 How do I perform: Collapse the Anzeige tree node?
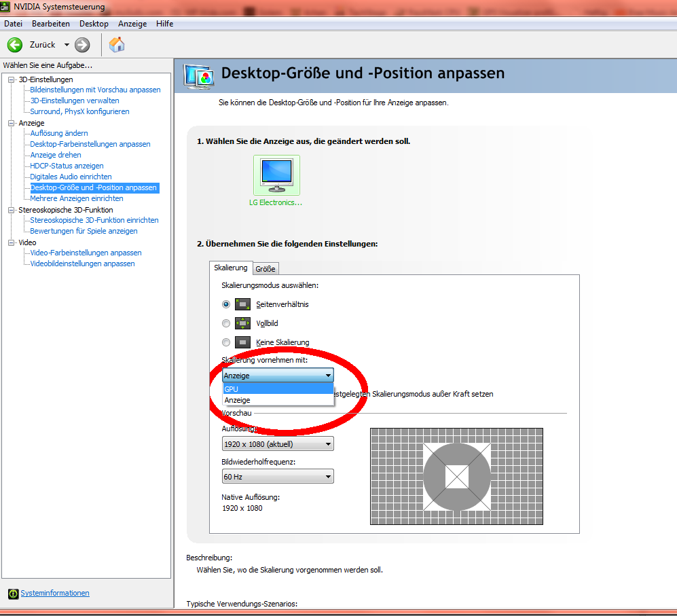point(12,123)
